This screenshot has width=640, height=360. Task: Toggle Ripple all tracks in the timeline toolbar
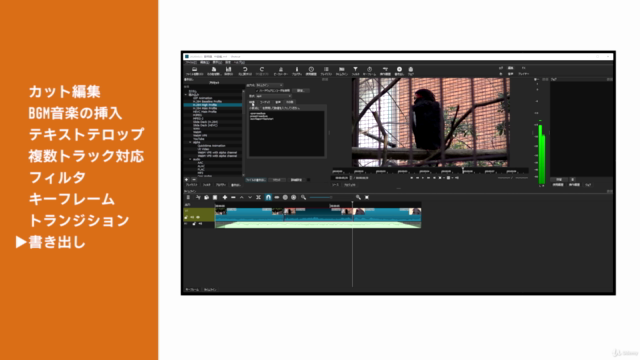coord(293,198)
